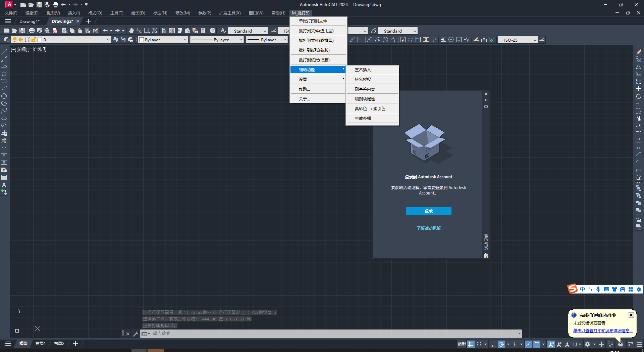
Task: Toggle drawing grid display in status bar
Action: coord(471,344)
